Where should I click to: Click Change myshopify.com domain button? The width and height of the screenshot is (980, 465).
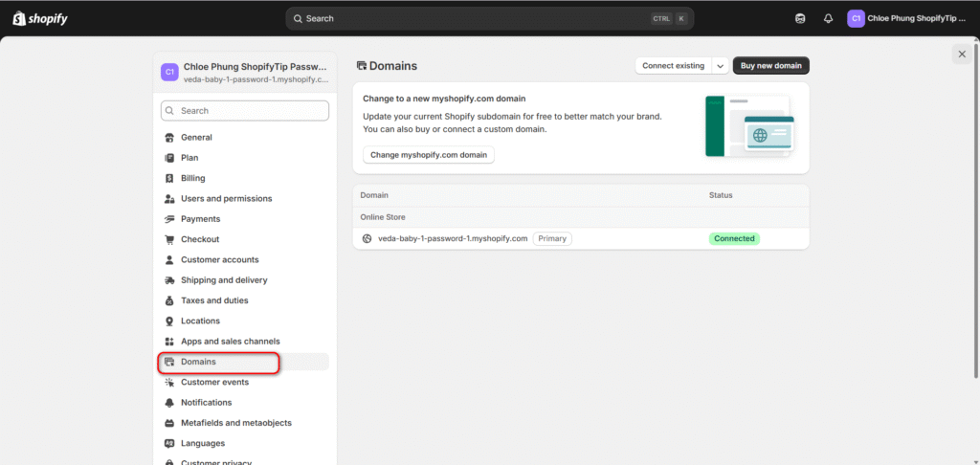click(x=429, y=155)
